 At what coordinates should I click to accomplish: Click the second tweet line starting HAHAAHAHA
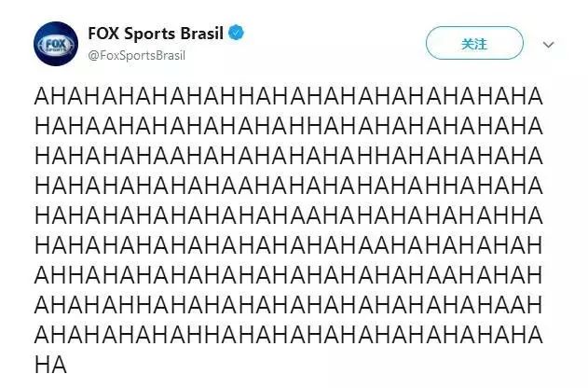pyautogui.click(x=288, y=126)
